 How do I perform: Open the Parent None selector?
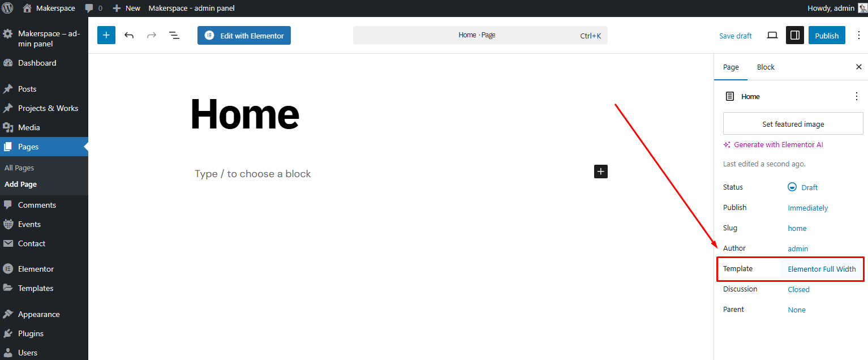click(x=797, y=310)
